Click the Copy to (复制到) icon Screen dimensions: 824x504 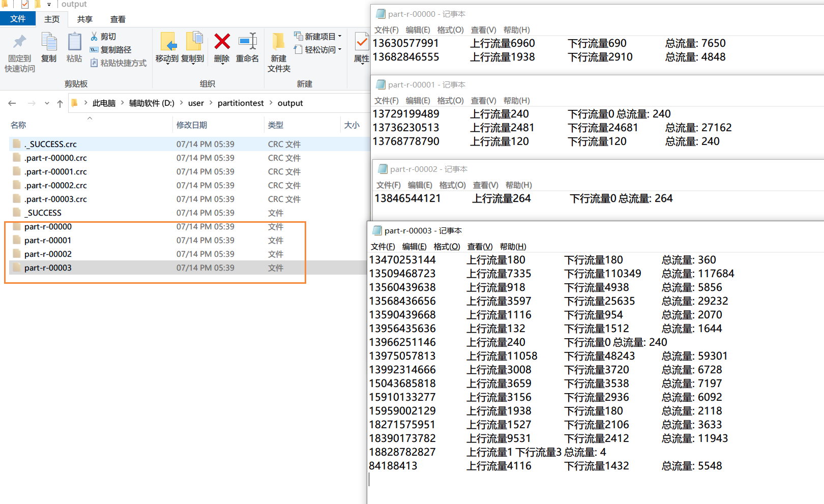coord(194,42)
